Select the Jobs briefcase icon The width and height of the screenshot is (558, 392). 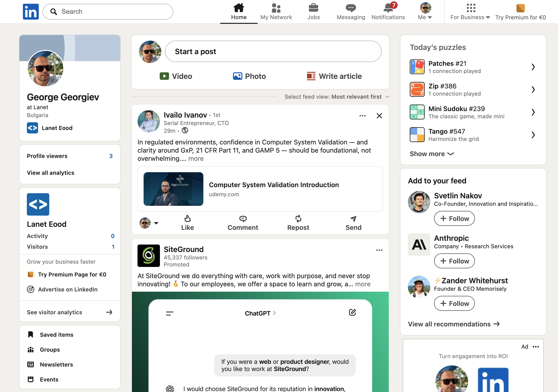click(x=314, y=8)
